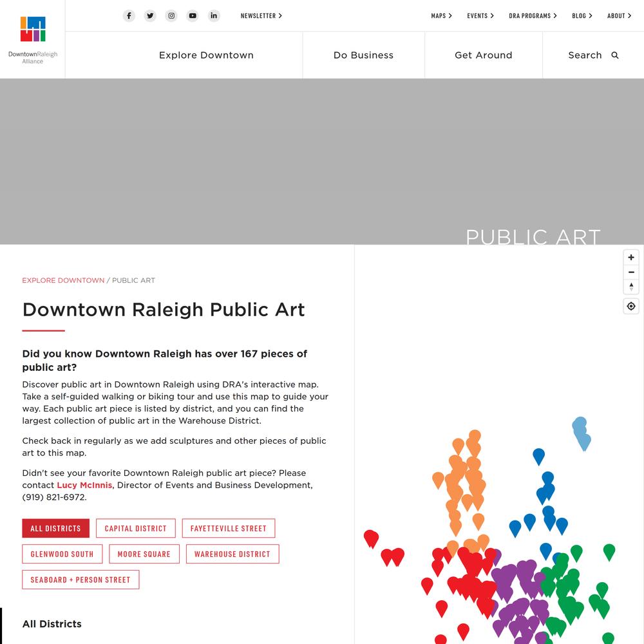Open the Explore Downtown menu

click(206, 55)
